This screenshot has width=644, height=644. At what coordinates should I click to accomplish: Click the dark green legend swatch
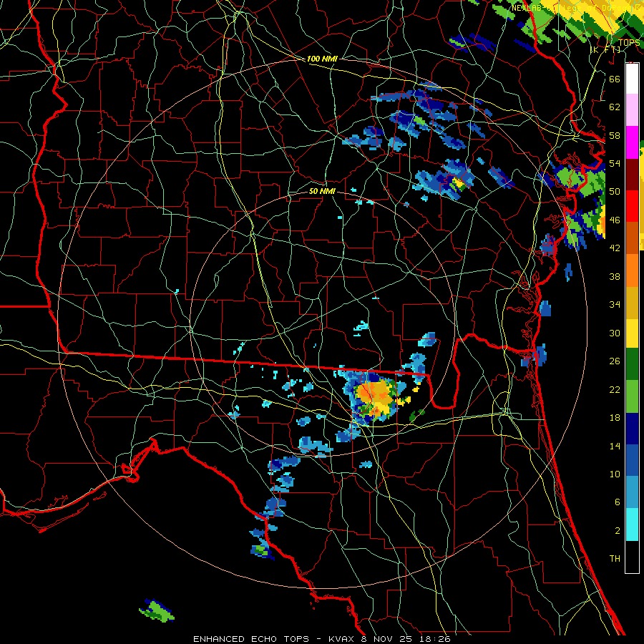[x=632, y=364]
